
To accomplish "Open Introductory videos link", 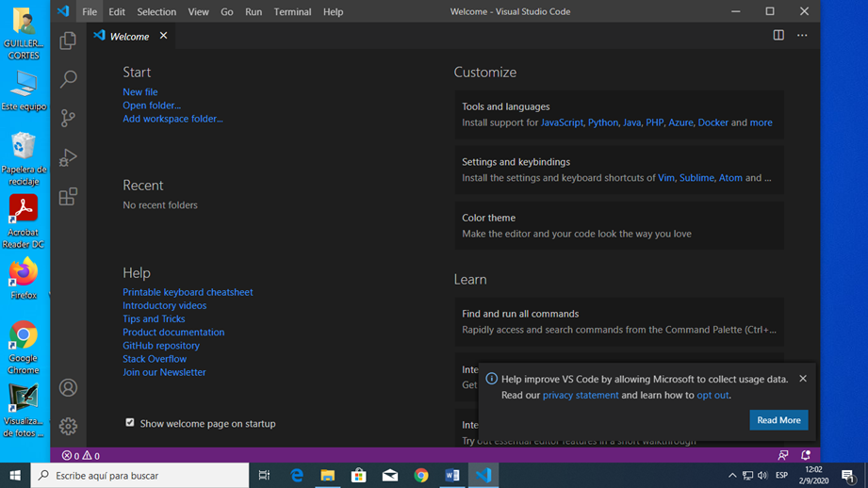I will tap(164, 305).
